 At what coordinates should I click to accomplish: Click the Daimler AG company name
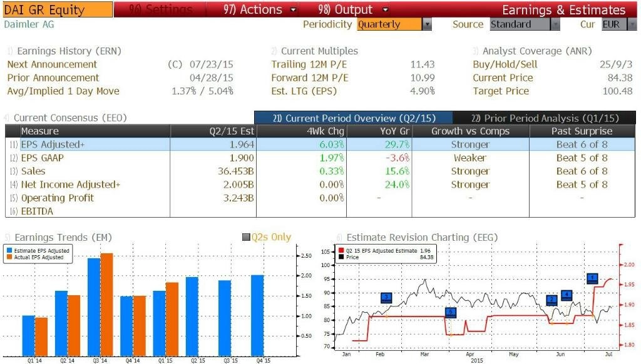click(29, 24)
